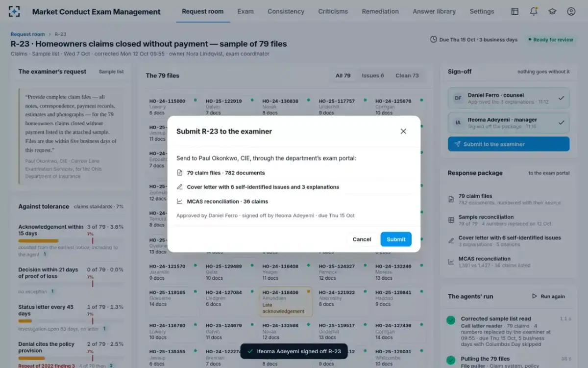Screen dimensions: 588x368
Task: Close the Submit R-23 dialog with the X
Action: [403, 131]
